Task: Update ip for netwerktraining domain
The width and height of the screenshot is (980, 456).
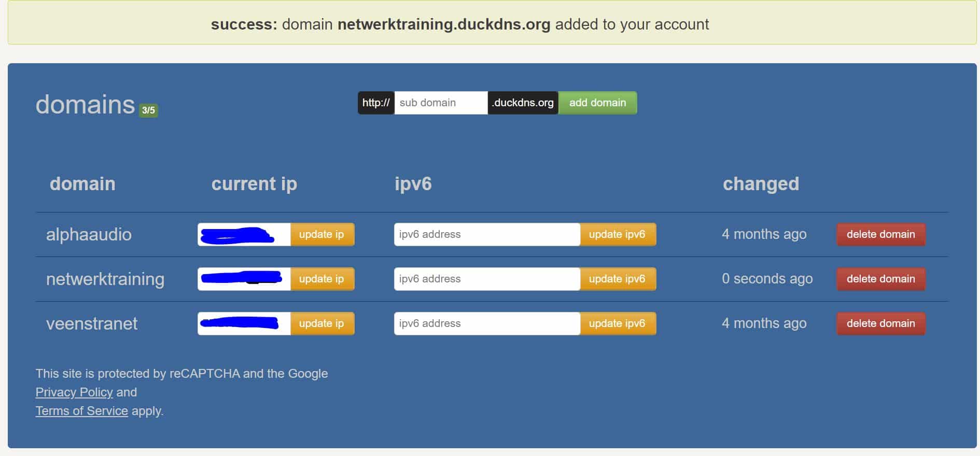Action: coord(321,279)
